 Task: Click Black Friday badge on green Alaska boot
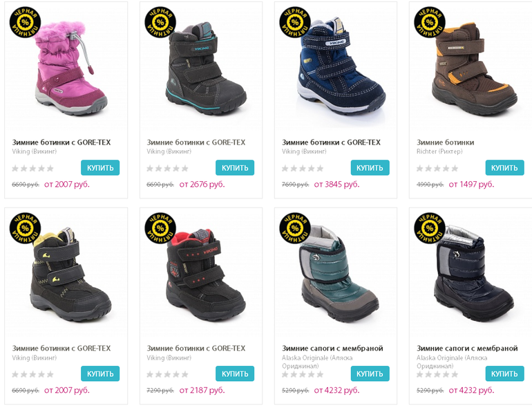[295, 228]
